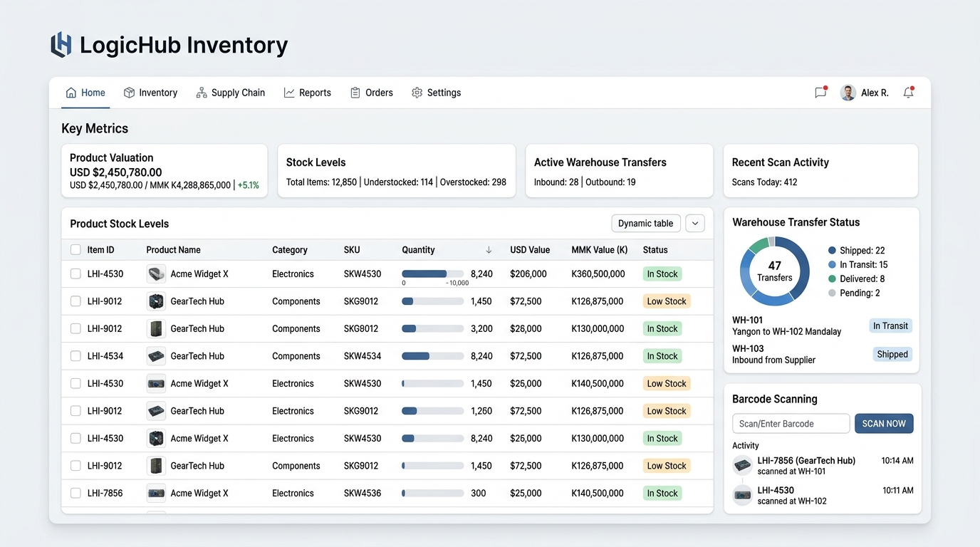Click the In Stock badge in SKW4536 row
The image size is (980, 547).
coord(662,493)
